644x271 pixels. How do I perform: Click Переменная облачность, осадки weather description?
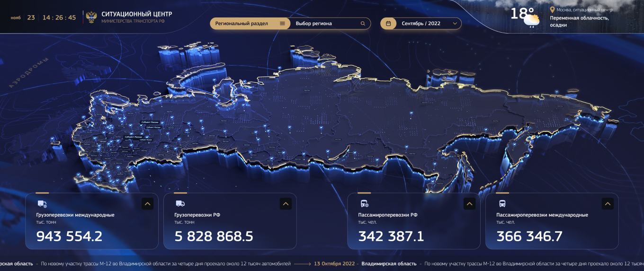579,21
